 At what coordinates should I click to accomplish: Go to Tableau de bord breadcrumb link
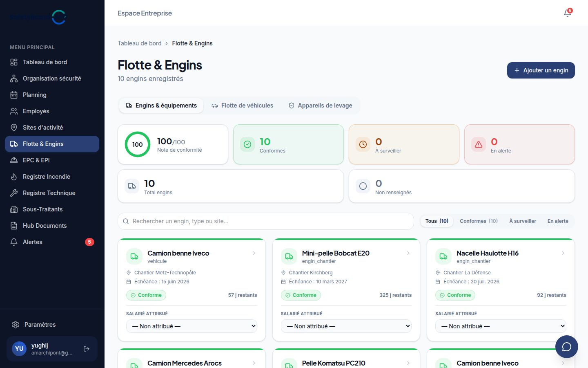click(140, 43)
